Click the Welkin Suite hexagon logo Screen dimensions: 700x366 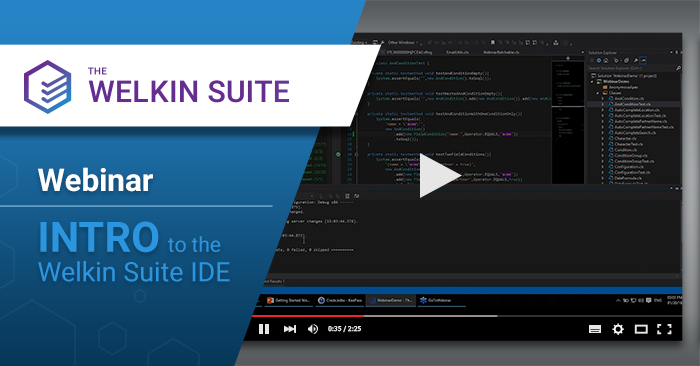(x=47, y=87)
